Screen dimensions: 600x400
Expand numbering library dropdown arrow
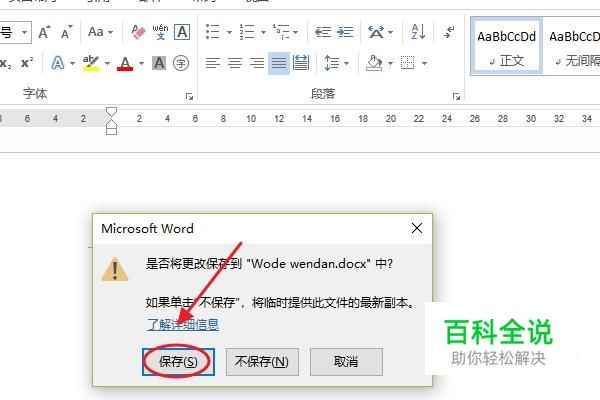(263, 32)
